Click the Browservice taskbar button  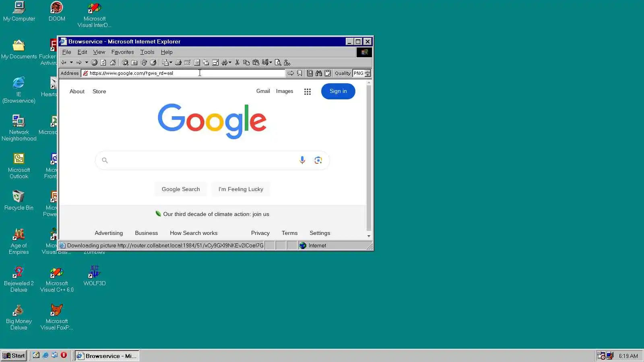(x=107, y=356)
